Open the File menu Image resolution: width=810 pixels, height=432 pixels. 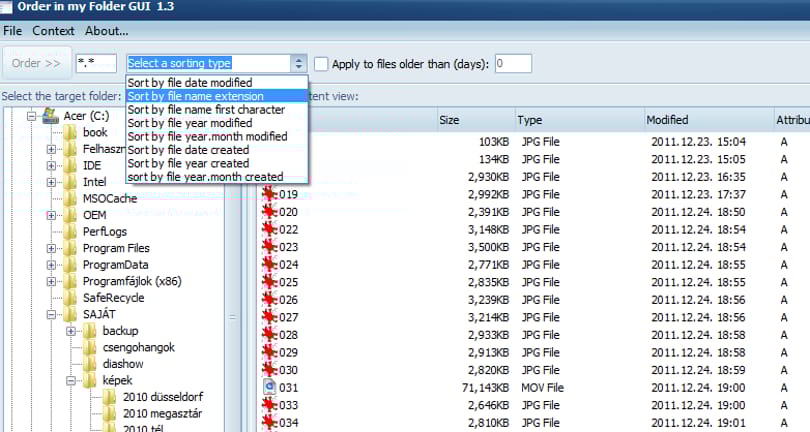(x=12, y=31)
